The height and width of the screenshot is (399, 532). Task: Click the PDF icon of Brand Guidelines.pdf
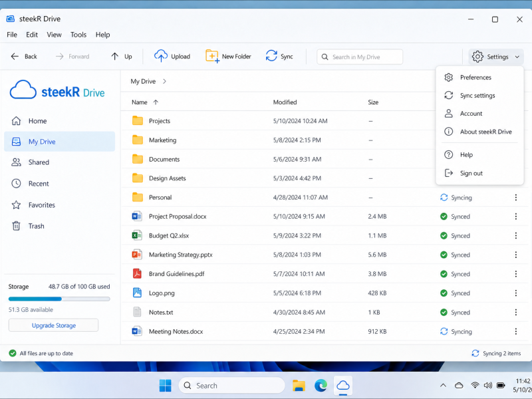coord(137,273)
